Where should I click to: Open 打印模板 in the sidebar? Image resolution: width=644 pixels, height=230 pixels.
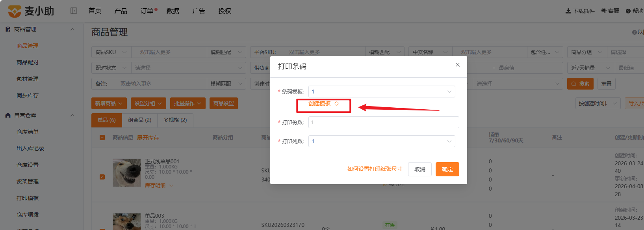[28, 198]
